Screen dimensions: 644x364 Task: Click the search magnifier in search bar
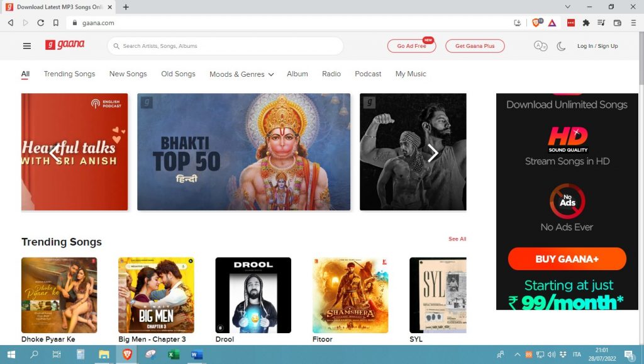pos(116,46)
